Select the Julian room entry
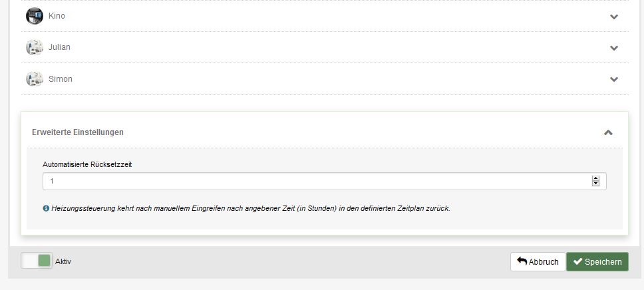 coord(325,47)
